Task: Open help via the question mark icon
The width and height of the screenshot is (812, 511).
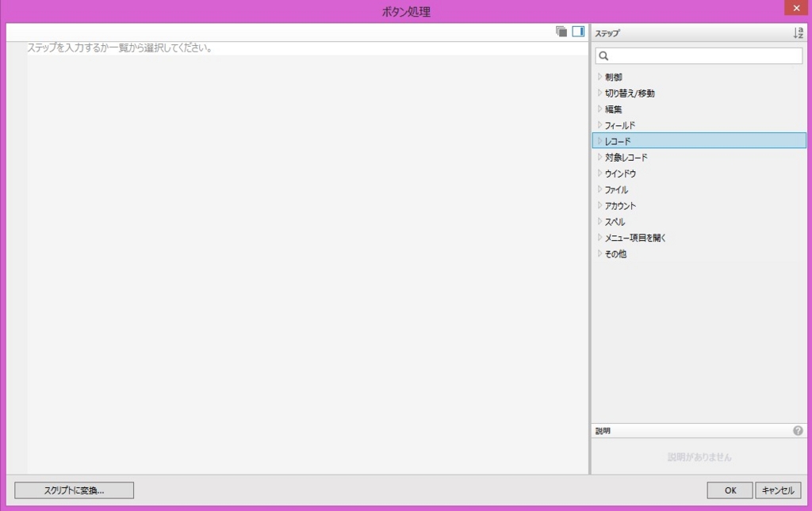Action: [x=798, y=430]
